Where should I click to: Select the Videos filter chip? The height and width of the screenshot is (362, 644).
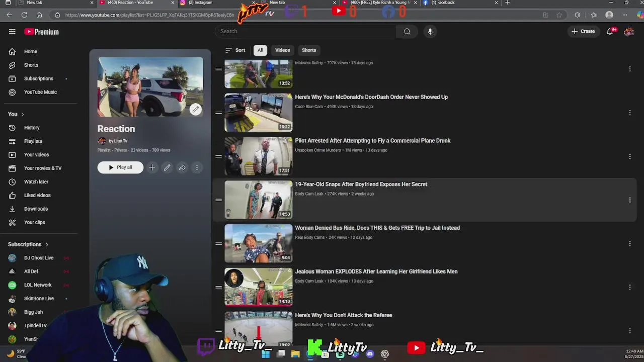coord(282,50)
